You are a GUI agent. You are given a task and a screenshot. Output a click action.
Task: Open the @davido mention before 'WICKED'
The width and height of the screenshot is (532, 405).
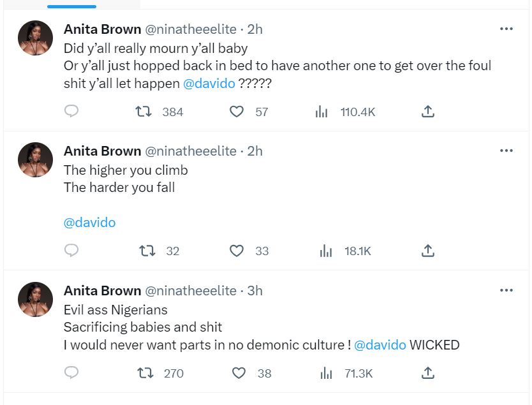click(380, 345)
